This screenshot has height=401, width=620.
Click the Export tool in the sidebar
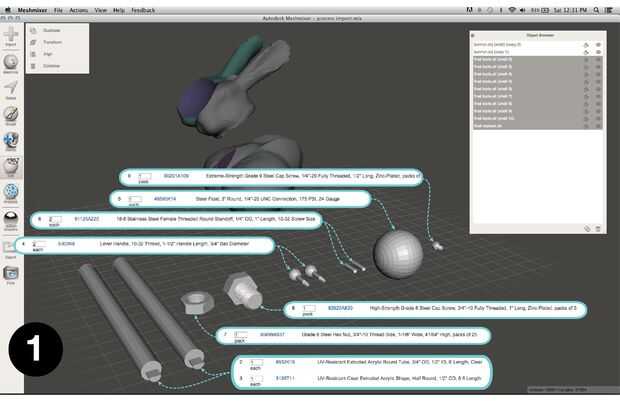click(x=10, y=250)
